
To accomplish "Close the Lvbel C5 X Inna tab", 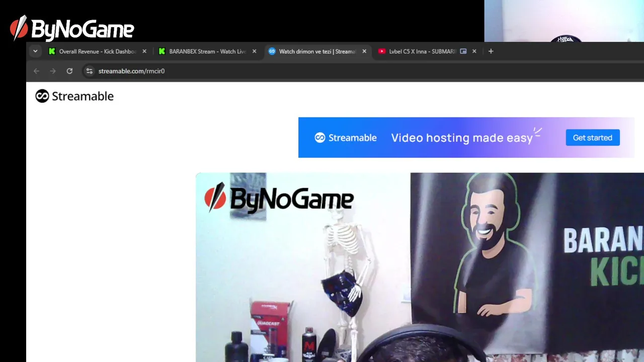I will click(x=474, y=51).
